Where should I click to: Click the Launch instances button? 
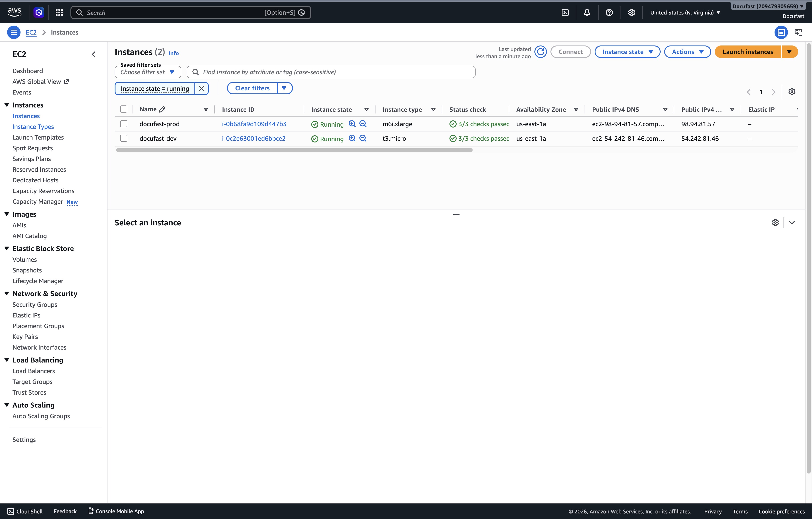(x=748, y=52)
